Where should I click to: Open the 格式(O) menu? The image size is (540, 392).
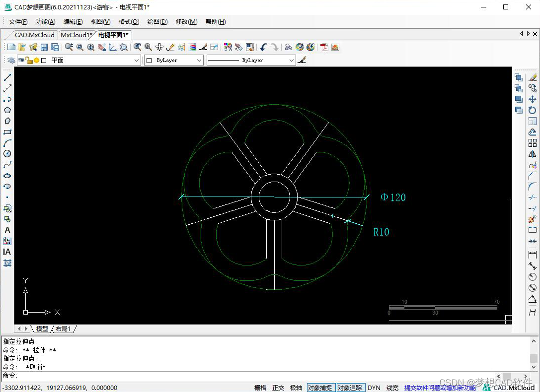click(x=129, y=22)
